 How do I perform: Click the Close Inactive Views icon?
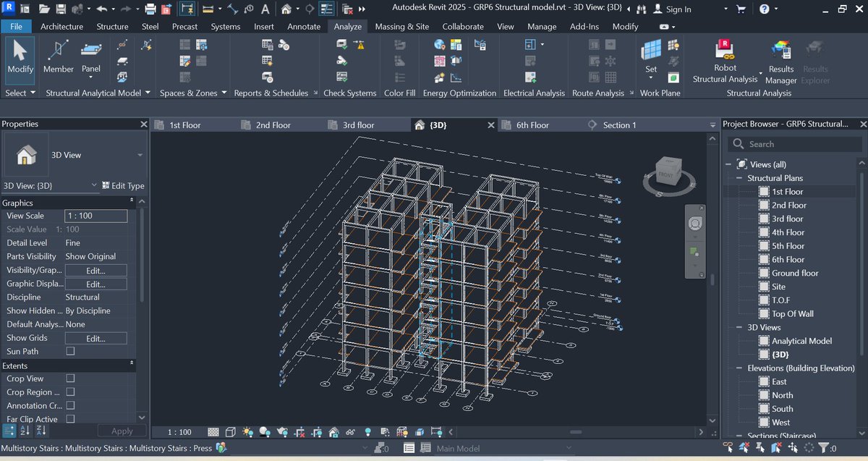(346, 9)
